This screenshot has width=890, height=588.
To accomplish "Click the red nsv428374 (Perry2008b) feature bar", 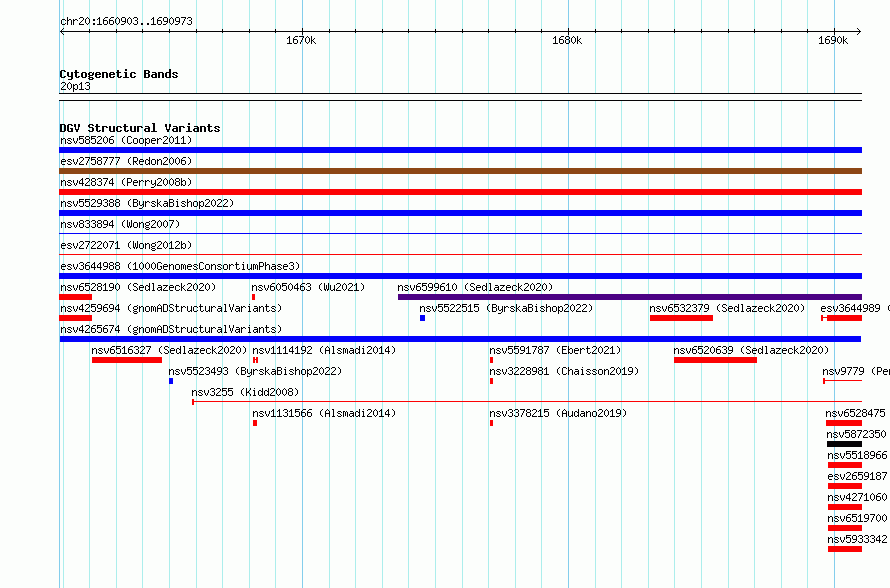I will coord(460,192).
